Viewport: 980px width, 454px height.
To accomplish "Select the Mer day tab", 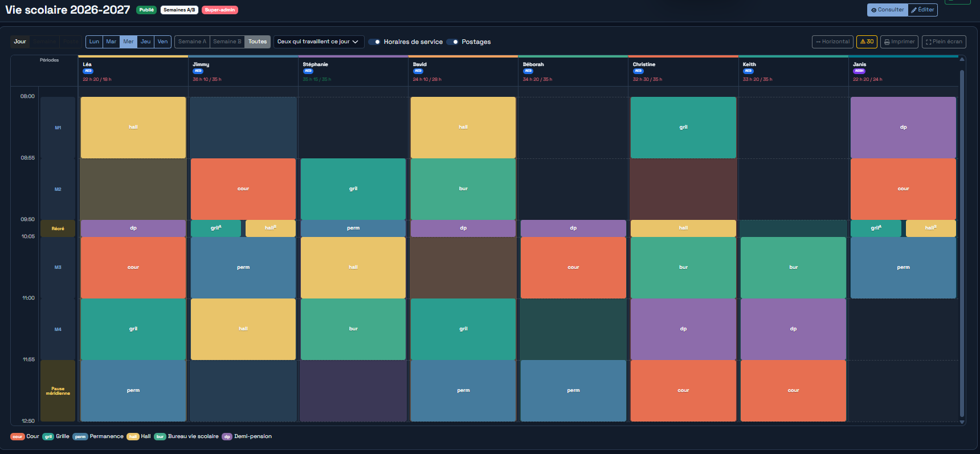I will [x=129, y=42].
